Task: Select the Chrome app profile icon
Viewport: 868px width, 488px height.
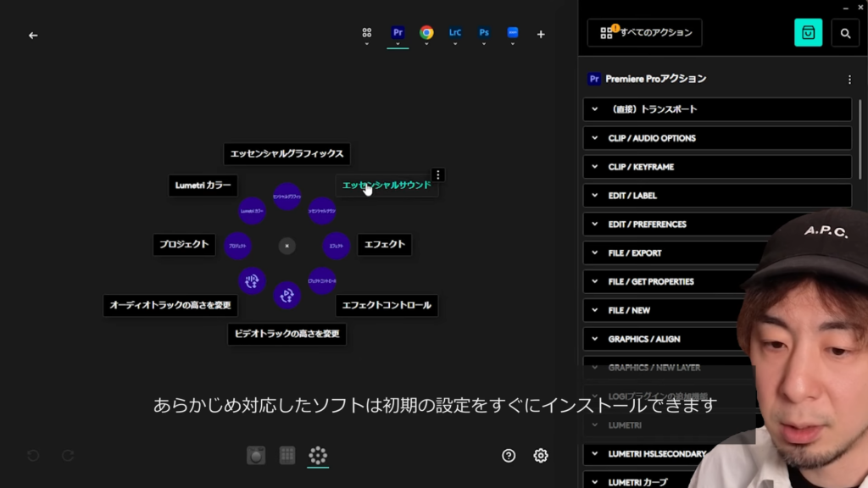Action: (x=426, y=33)
